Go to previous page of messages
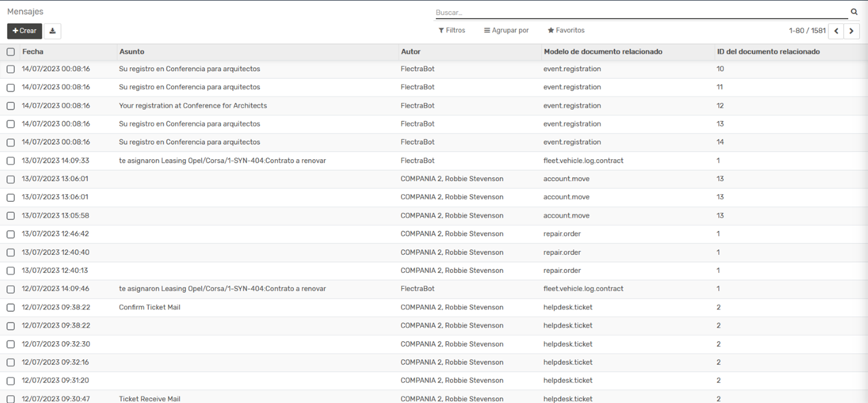This screenshot has width=868, height=403. [837, 31]
